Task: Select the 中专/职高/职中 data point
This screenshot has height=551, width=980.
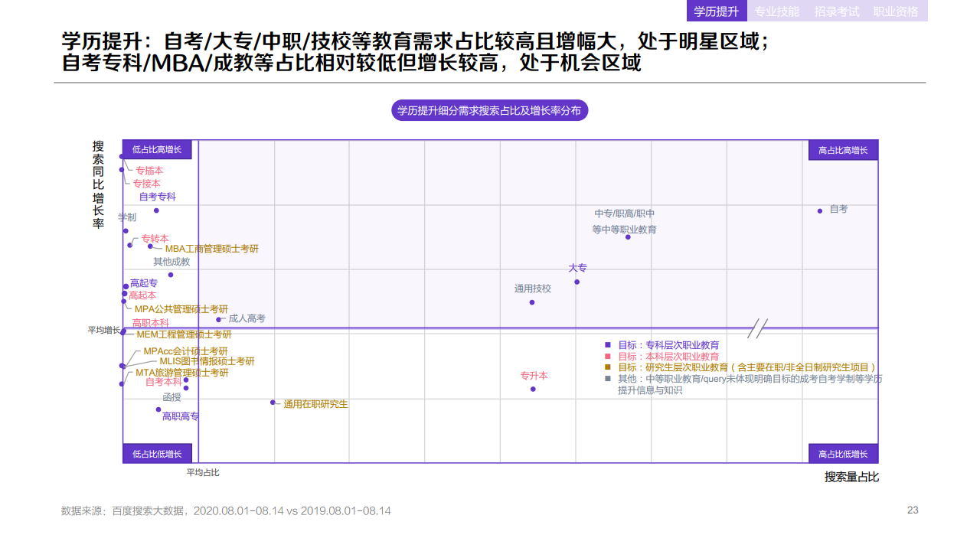Action: click(x=628, y=237)
